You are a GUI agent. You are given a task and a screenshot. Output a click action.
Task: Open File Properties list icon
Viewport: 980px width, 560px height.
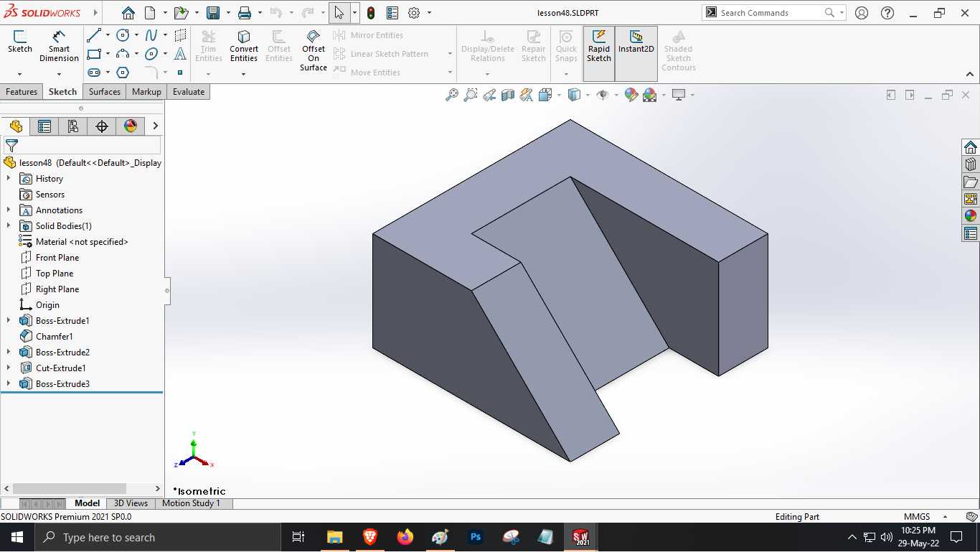click(392, 13)
